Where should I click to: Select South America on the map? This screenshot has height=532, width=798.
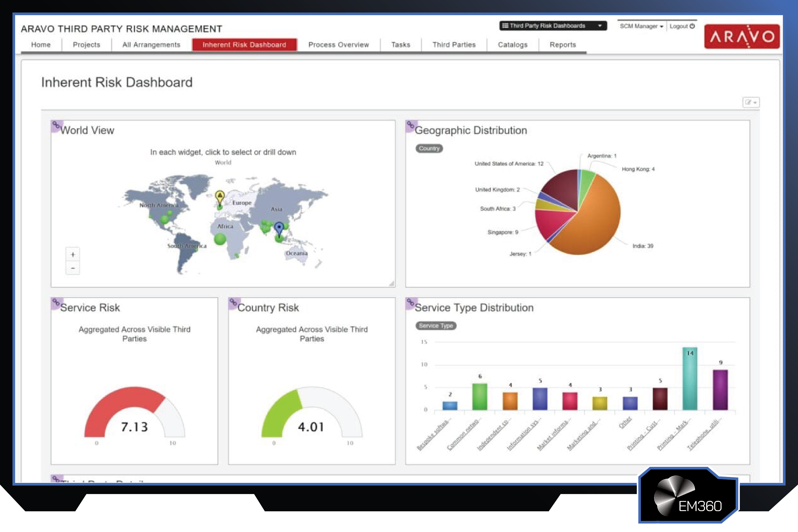coord(187,246)
